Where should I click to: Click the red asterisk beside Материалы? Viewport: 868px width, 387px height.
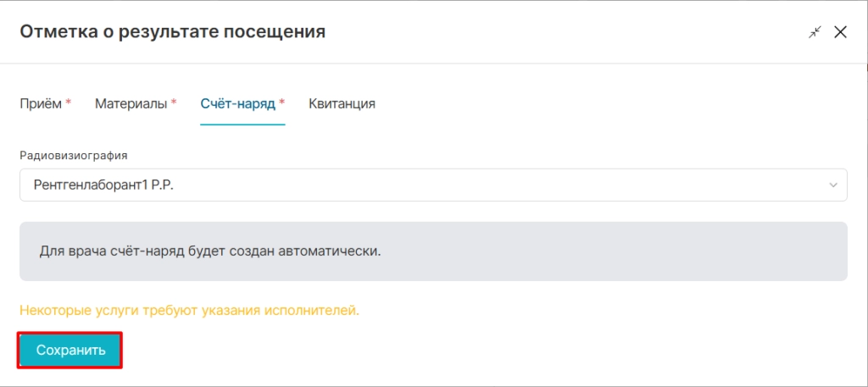coord(174,102)
